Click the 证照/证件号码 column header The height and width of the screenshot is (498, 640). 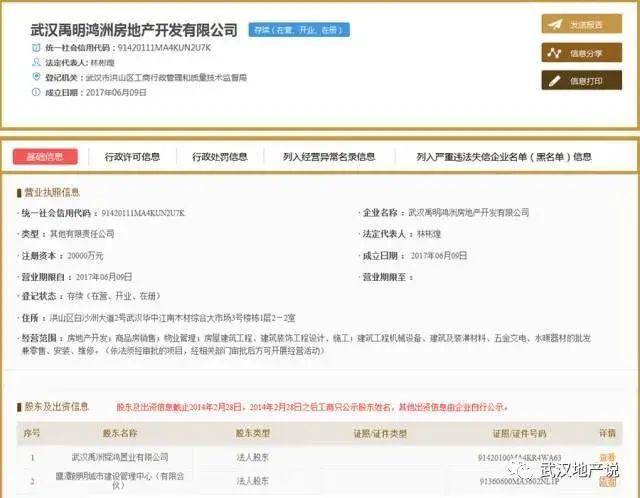point(519,434)
